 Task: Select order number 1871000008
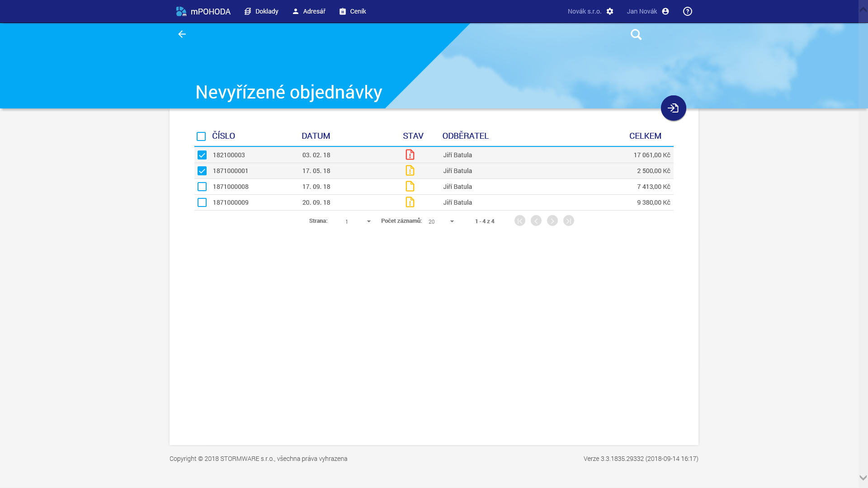[231, 187]
